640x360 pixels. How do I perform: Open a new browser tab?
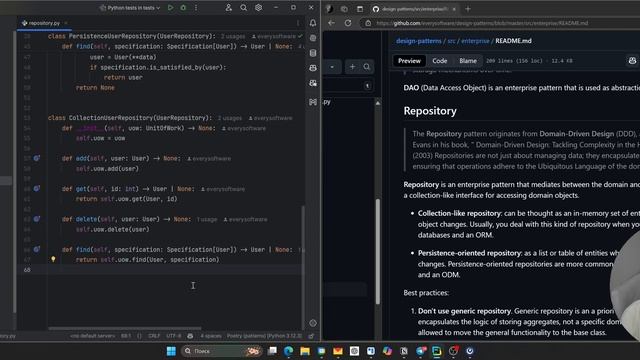[x=468, y=9]
